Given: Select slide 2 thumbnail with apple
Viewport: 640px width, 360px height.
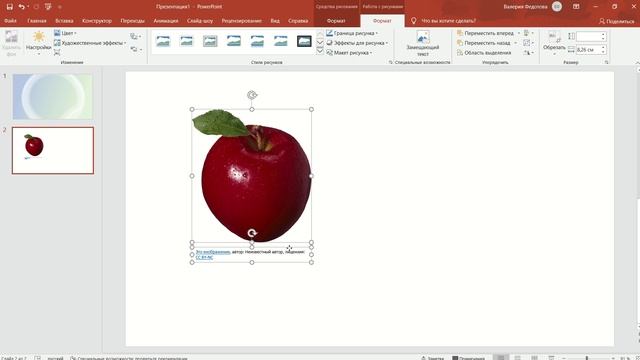Looking at the screenshot, I should point(53,150).
